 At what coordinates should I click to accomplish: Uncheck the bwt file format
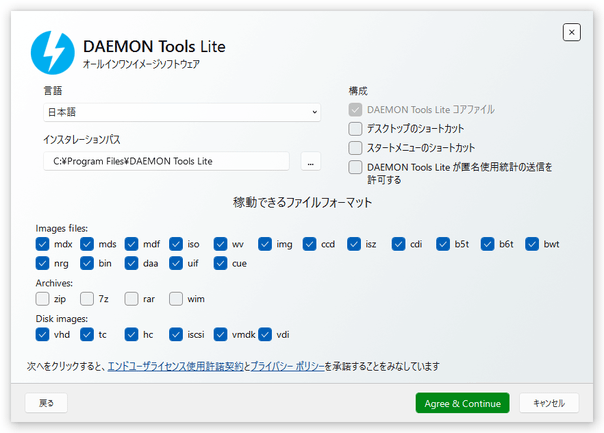tap(532, 244)
